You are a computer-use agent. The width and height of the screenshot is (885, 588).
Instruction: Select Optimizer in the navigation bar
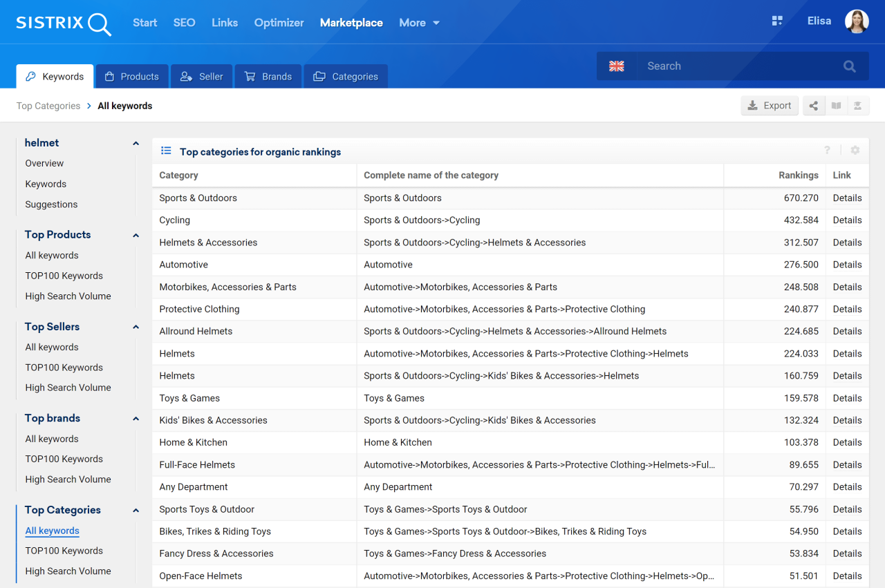279,22
